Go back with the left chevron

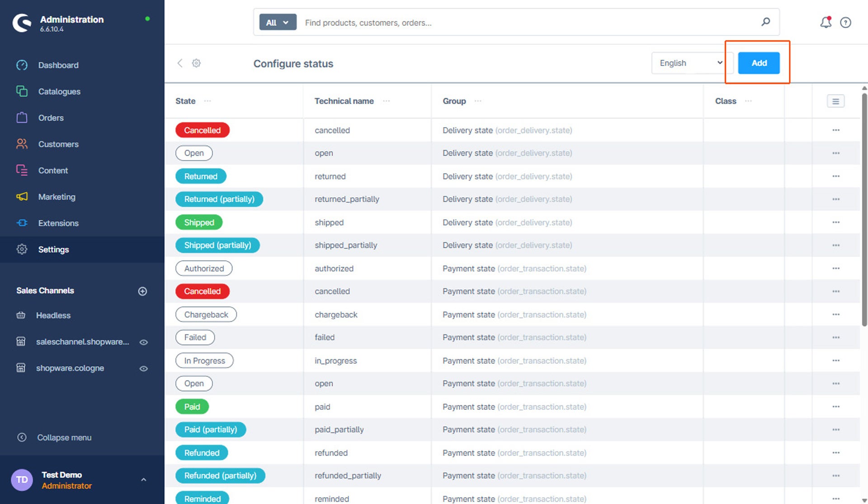point(180,63)
